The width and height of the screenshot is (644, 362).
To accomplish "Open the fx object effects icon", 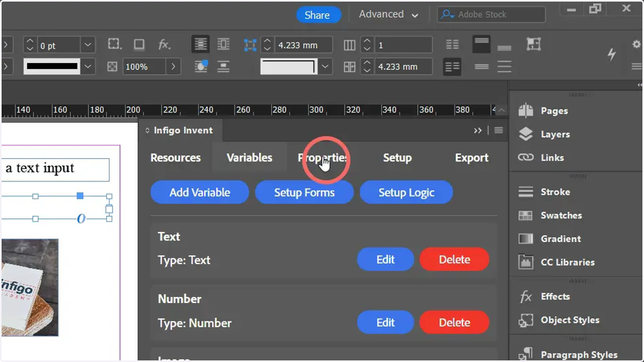I will point(164,45).
